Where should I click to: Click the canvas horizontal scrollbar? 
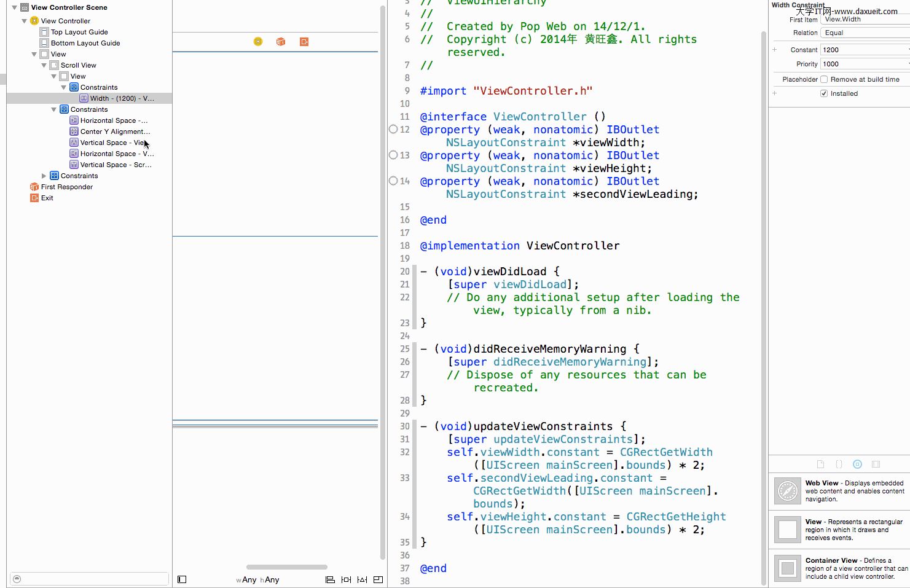(x=286, y=567)
